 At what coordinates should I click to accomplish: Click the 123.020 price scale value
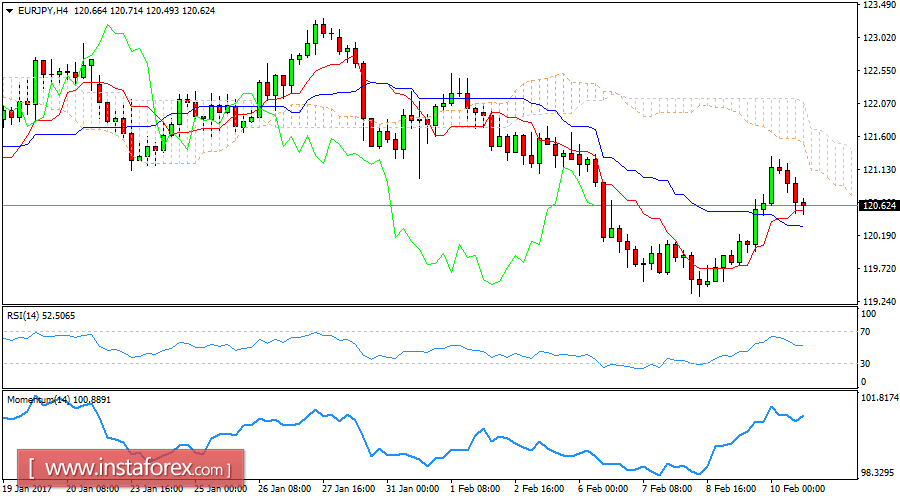(880, 38)
